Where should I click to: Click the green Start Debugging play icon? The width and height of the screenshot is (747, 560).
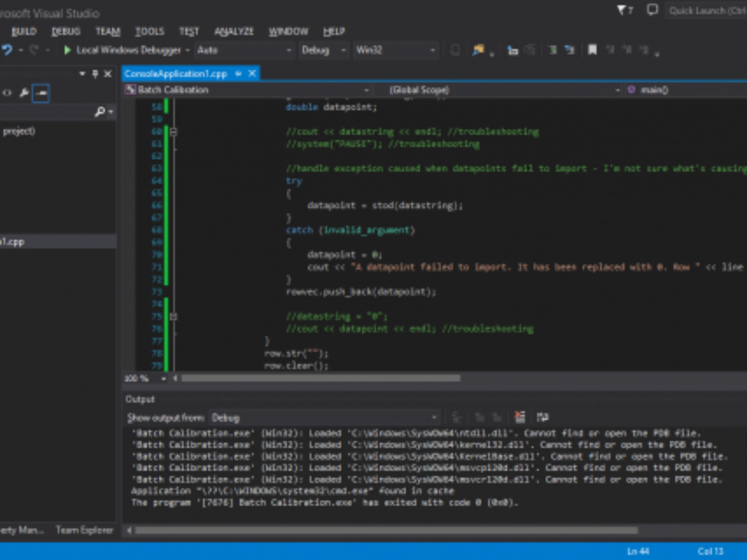68,50
